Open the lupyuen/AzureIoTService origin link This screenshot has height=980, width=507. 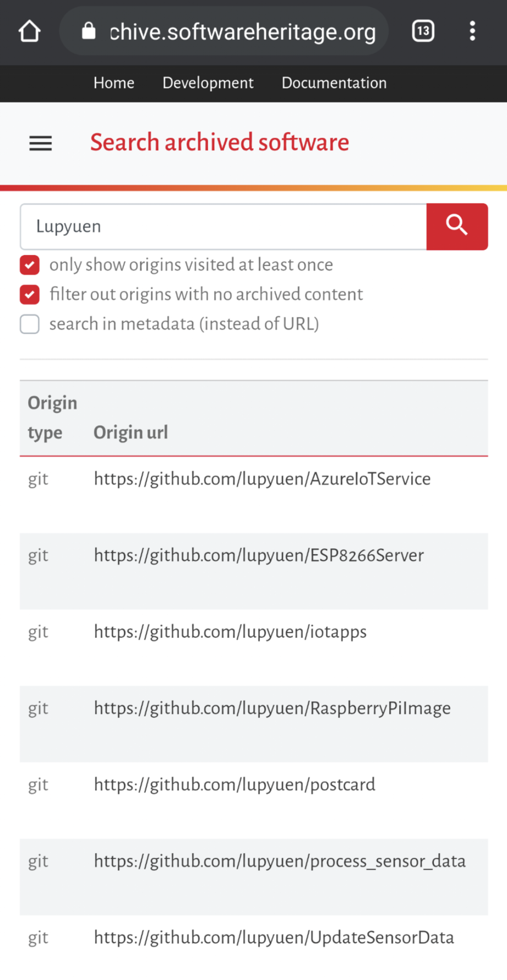tap(262, 479)
